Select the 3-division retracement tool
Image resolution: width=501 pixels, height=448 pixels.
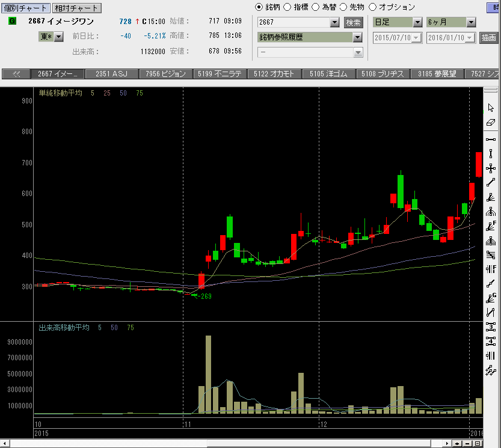click(491, 327)
